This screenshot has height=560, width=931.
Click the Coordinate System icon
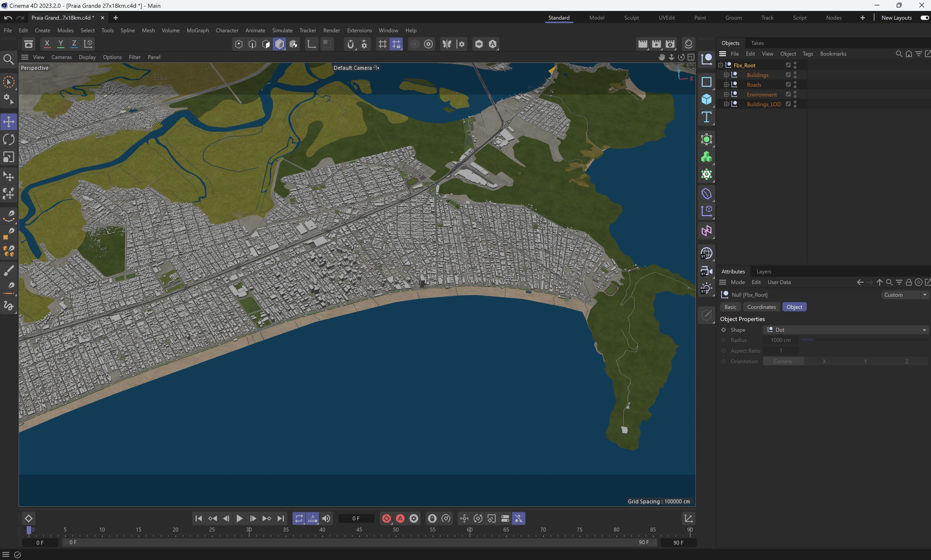tap(88, 44)
